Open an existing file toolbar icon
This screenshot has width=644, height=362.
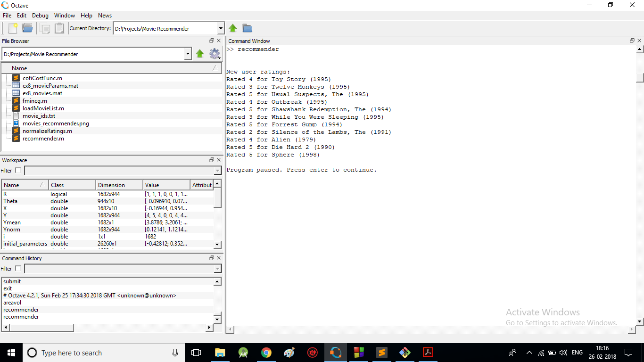pyautogui.click(x=27, y=28)
